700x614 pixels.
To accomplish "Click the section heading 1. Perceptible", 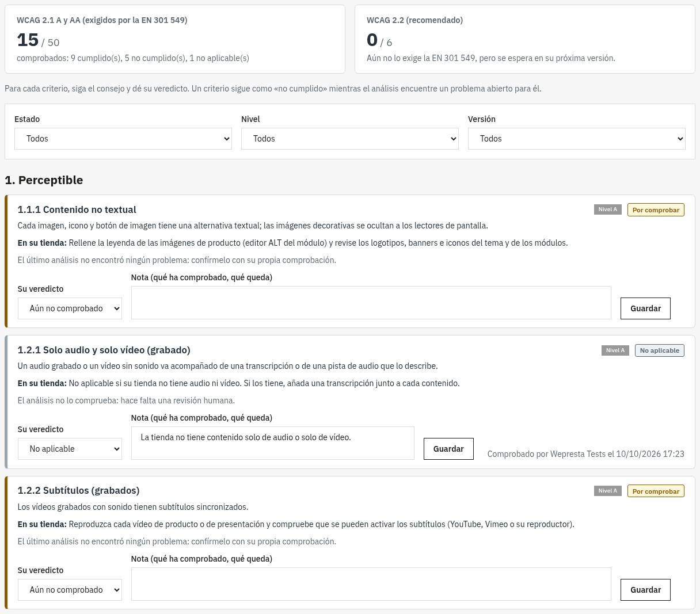I will tap(44, 180).
